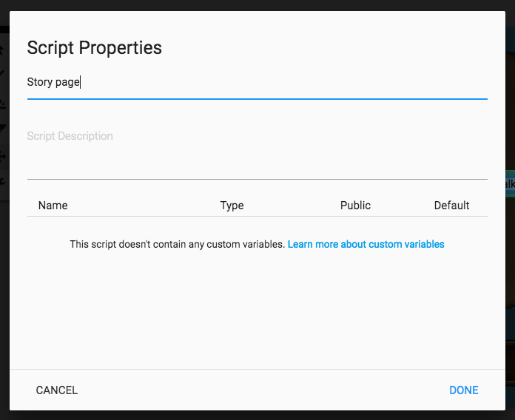
Task: Click the partially hidden blue "alk" block
Action: tap(509, 184)
